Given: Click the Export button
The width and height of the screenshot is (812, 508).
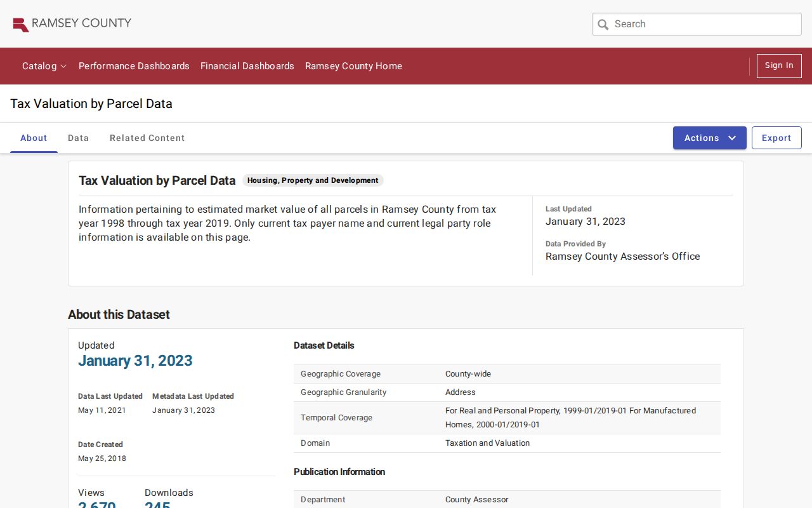Looking at the screenshot, I should [776, 138].
